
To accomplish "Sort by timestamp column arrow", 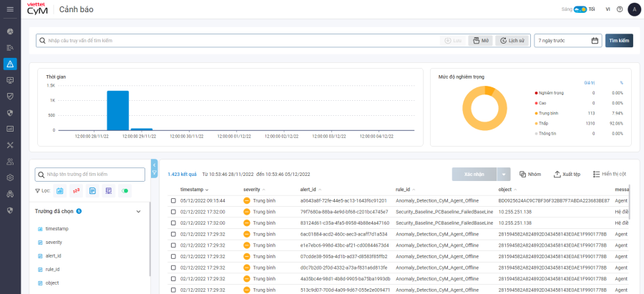I will click(x=207, y=190).
